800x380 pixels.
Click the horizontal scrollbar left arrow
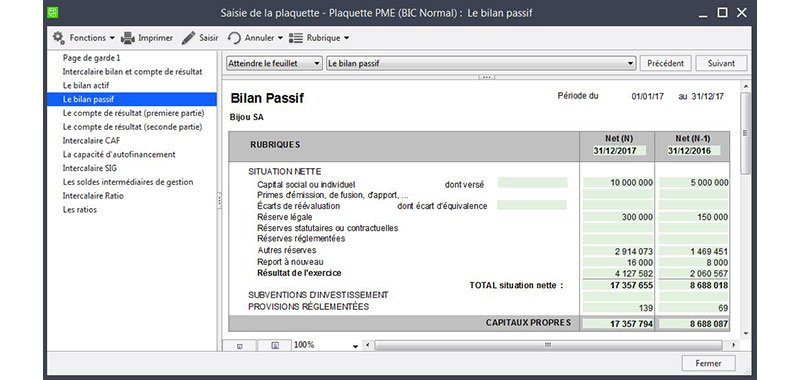pos(368,345)
